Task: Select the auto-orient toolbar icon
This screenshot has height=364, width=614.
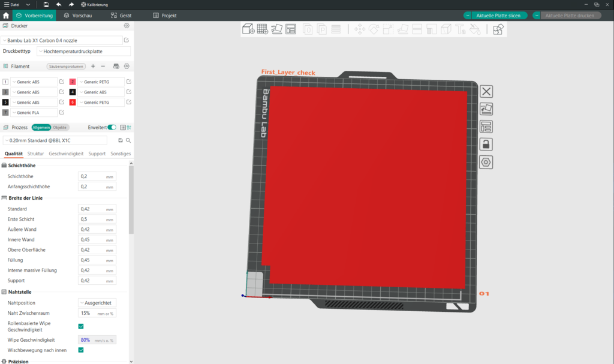Action: [x=276, y=28]
